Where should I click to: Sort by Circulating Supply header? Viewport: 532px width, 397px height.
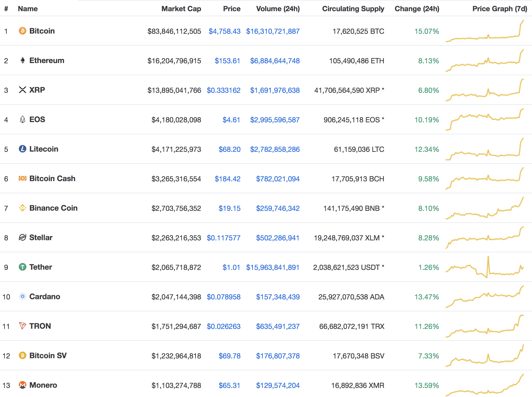coord(353,9)
